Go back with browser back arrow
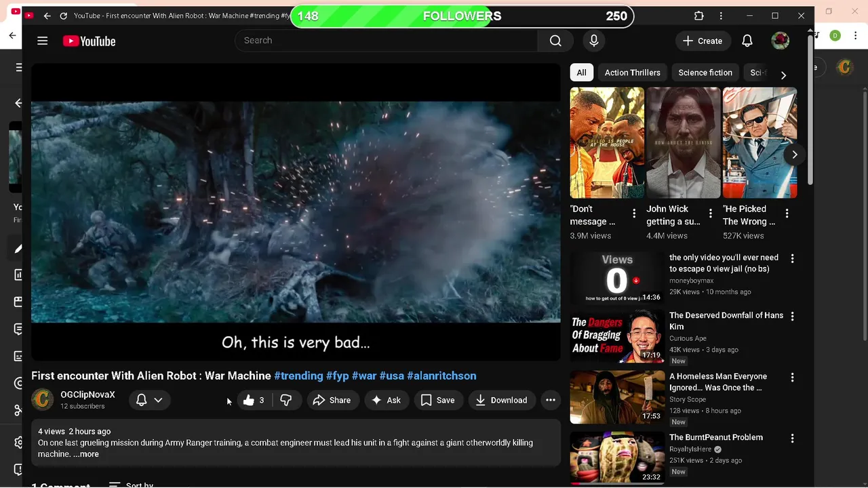This screenshot has width=868, height=488. [x=47, y=16]
